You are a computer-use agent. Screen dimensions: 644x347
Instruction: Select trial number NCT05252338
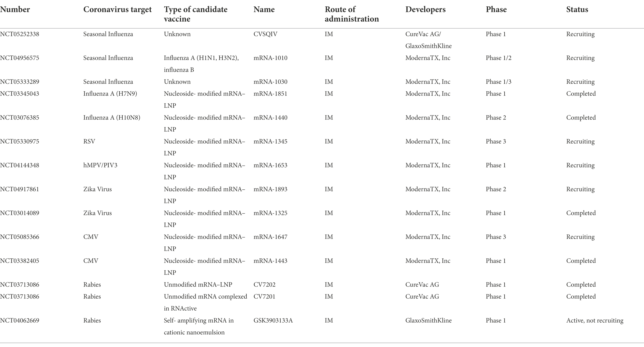tap(19, 34)
